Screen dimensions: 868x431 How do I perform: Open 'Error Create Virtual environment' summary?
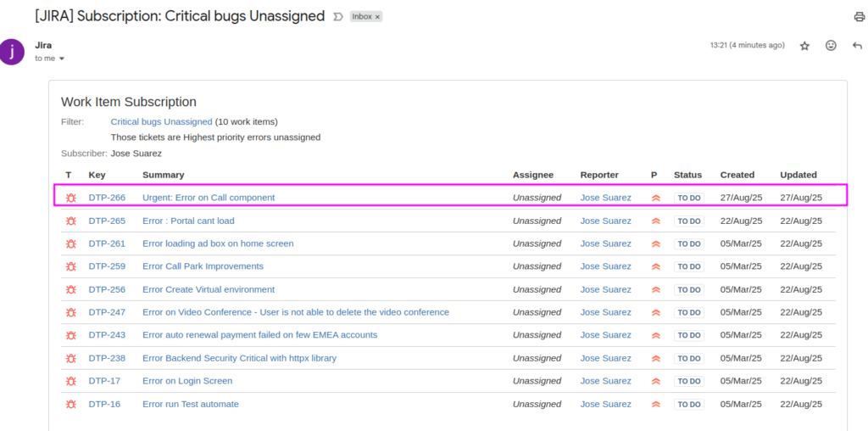(209, 289)
